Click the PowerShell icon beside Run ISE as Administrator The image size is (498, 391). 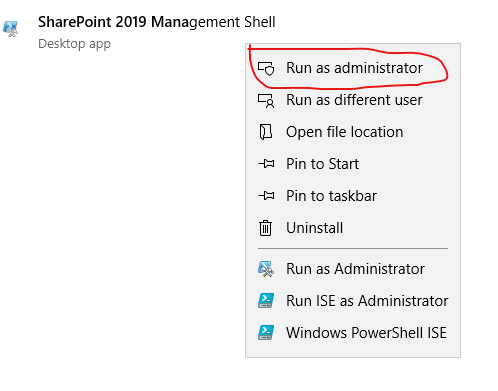(266, 301)
